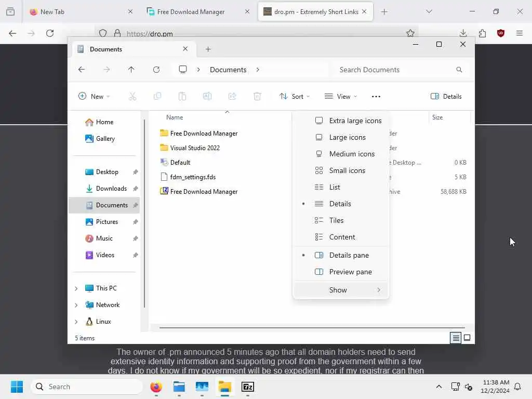The width and height of the screenshot is (532, 399).
Task: Open the Firefox hamburger menu
Action: coord(520,33)
